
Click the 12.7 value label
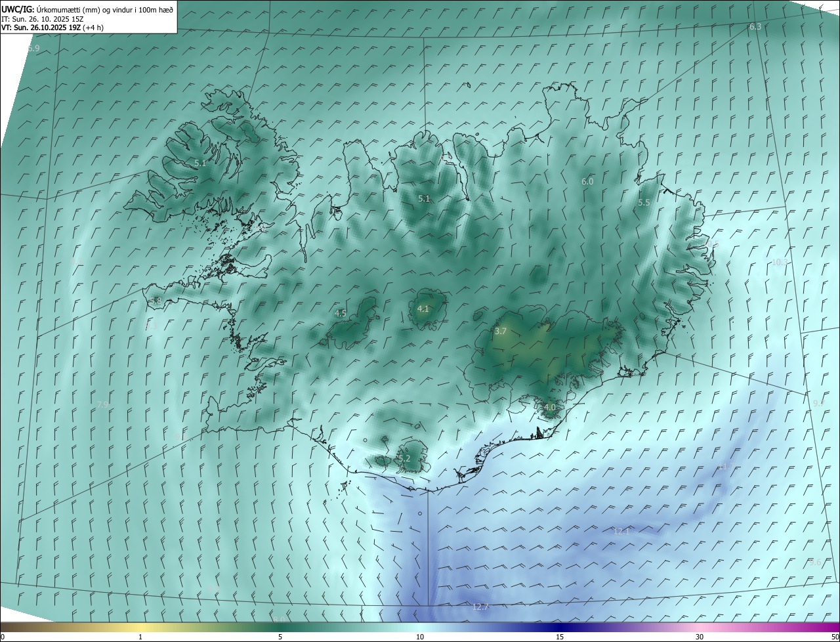pyautogui.click(x=480, y=607)
